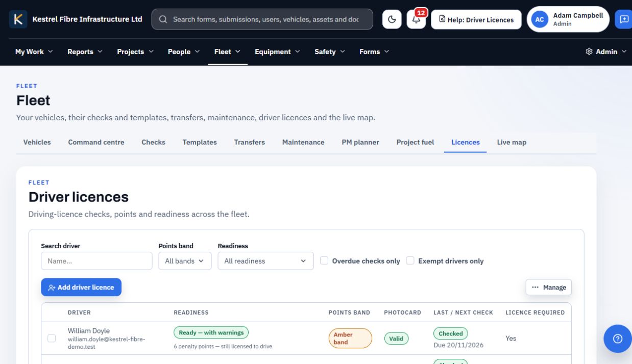Image resolution: width=632 pixels, height=364 pixels.
Task: Open the Adam Campbell account button
Action: coord(568,19)
